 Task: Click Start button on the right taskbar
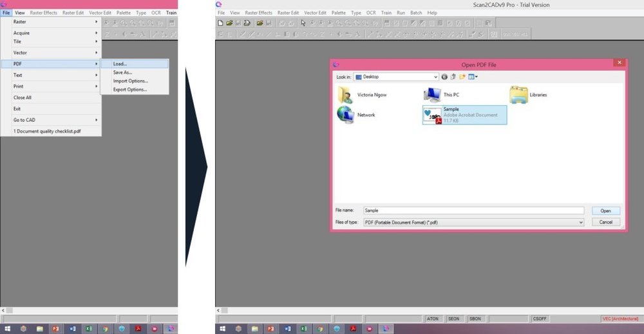point(223,329)
